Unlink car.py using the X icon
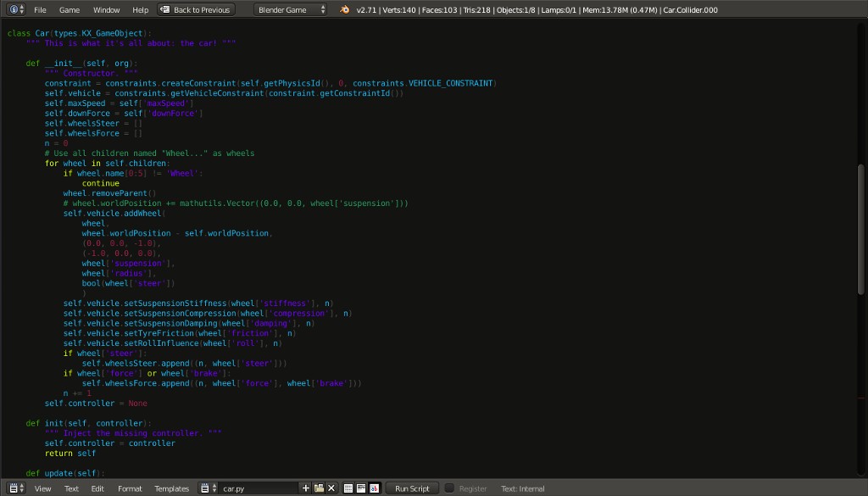Image resolution: width=868 pixels, height=496 pixels. (332, 488)
